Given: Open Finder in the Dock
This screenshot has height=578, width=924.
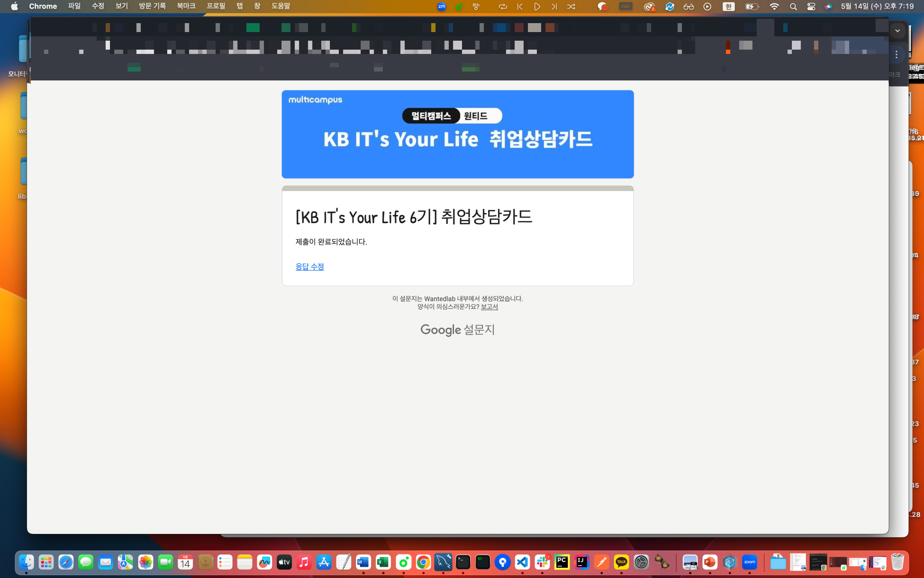Looking at the screenshot, I should click(x=26, y=562).
